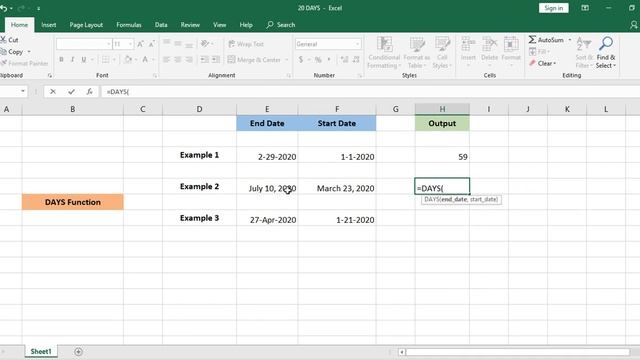Open Find & Select menu
Screen dimensions: 640x360
point(606,52)
